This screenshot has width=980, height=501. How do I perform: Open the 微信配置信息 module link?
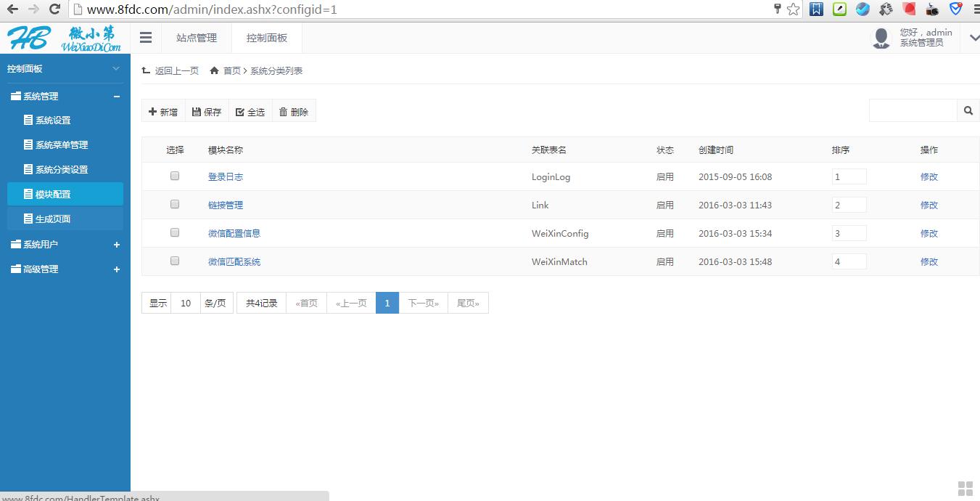click(x=234, y=233)
